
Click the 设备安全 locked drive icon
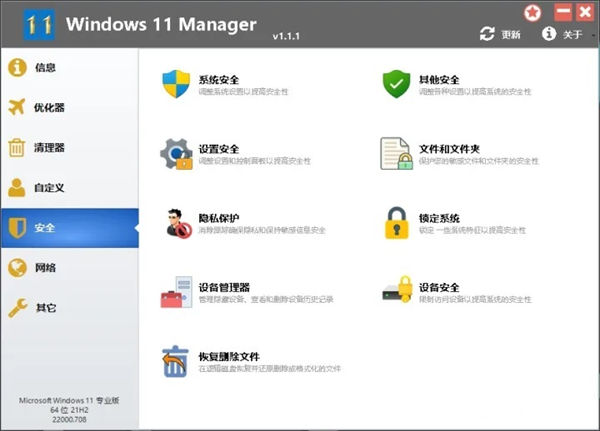pos(397,292)
